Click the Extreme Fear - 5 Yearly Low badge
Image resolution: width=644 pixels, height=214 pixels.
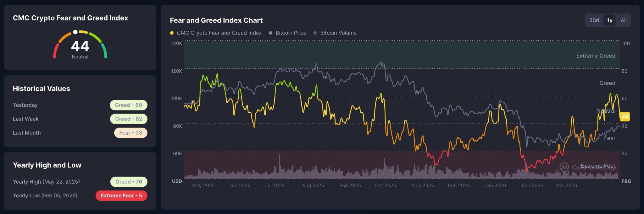click(x=121, y=195)
